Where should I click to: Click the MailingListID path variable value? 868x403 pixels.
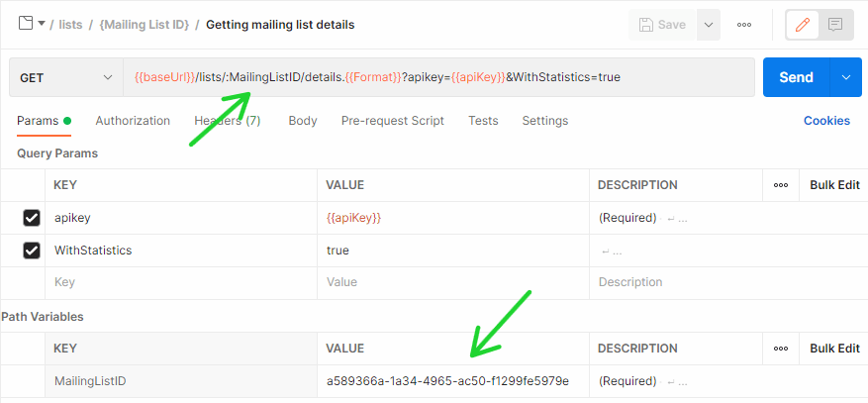pyautogui.click(x=447, y=381)
